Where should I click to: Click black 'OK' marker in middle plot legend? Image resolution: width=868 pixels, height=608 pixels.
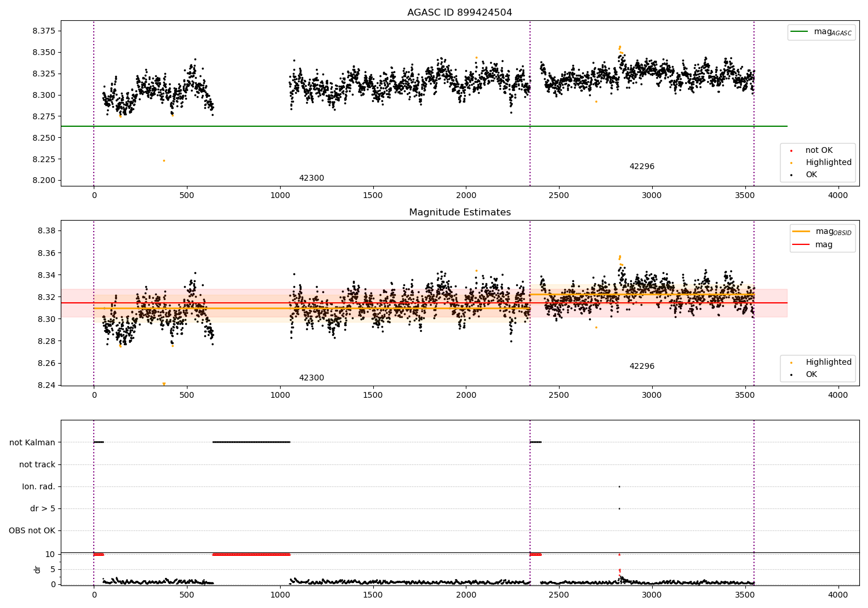tap(791, 375)
